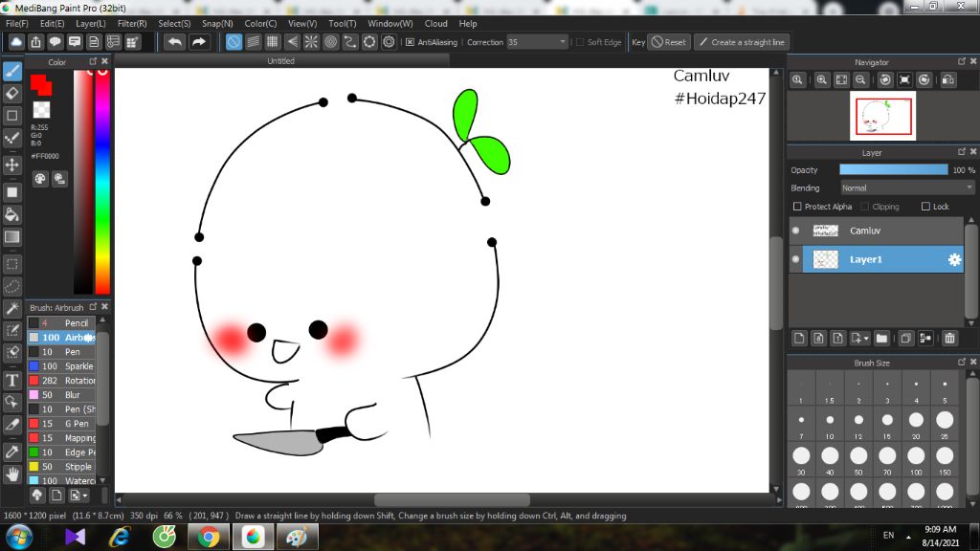Viewport: 980px width, 551px height.
Task: Select the Text tool
Action: click(x=11, y=380)
